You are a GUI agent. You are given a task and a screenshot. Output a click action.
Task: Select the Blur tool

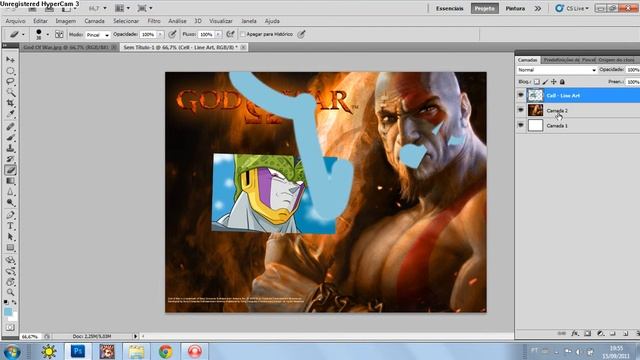10,191
